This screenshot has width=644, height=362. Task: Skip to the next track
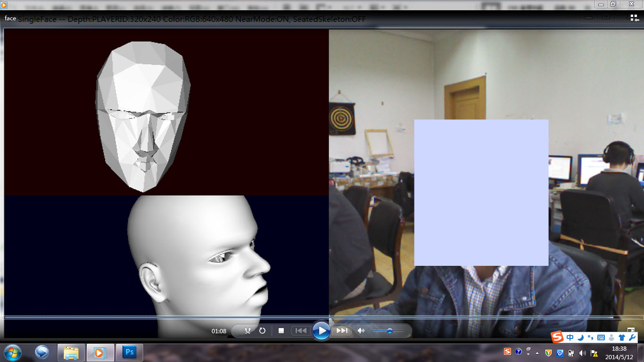point(342,331)
